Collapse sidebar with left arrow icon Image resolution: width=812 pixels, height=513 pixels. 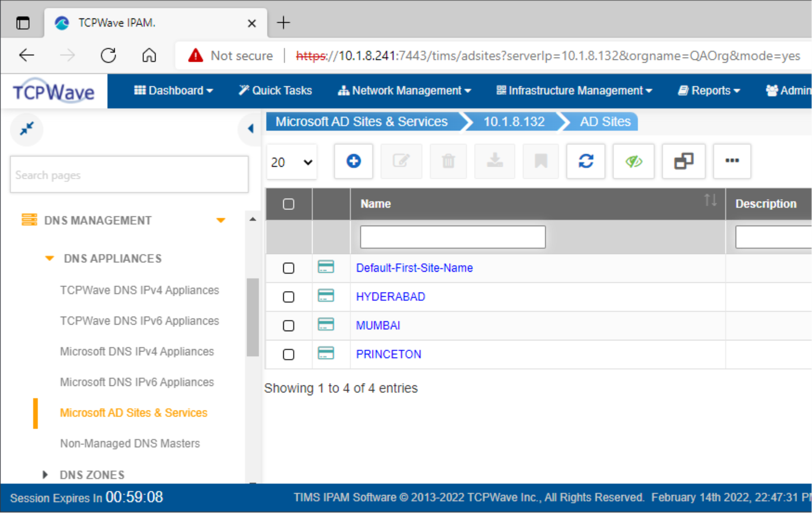point(251,129)
